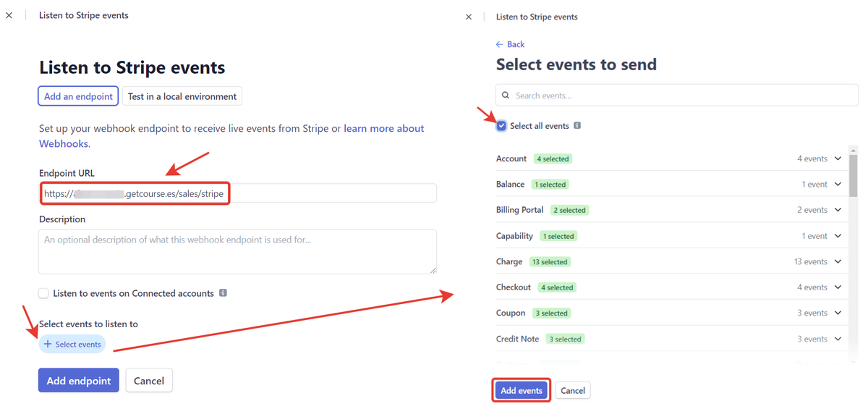Expand the Checkout events chevron
This screenshot has height=409, width=868.
pyautogui.click(x=838, y=287)
